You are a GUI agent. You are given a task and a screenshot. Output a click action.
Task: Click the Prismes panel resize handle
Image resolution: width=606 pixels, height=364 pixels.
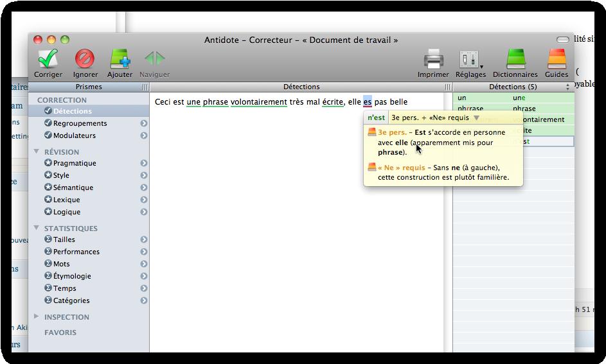145,87
